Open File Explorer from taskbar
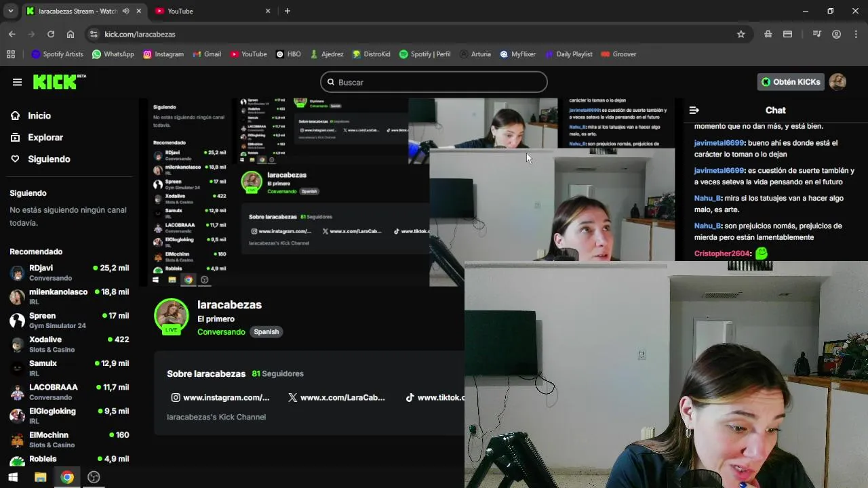 (40, 477)
